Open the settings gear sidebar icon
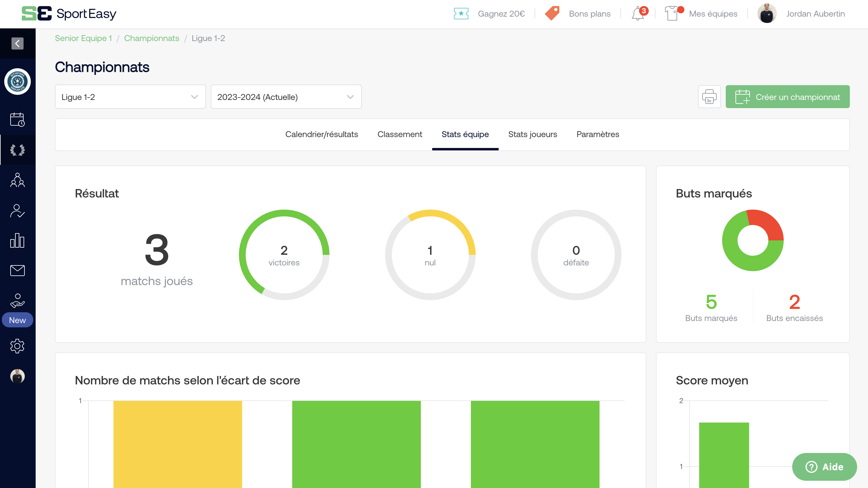 (x=18, y=346)
